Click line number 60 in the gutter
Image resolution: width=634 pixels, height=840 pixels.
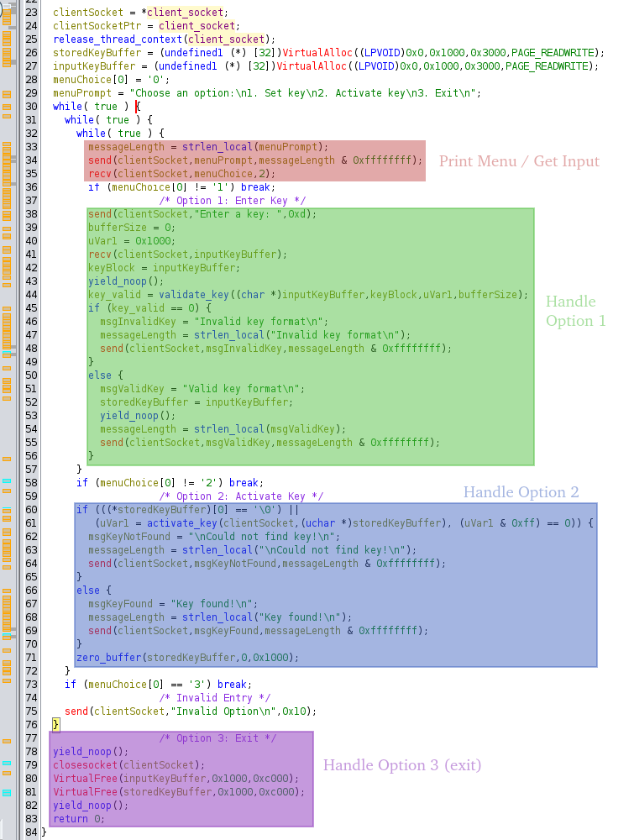[x=32, y=510]
